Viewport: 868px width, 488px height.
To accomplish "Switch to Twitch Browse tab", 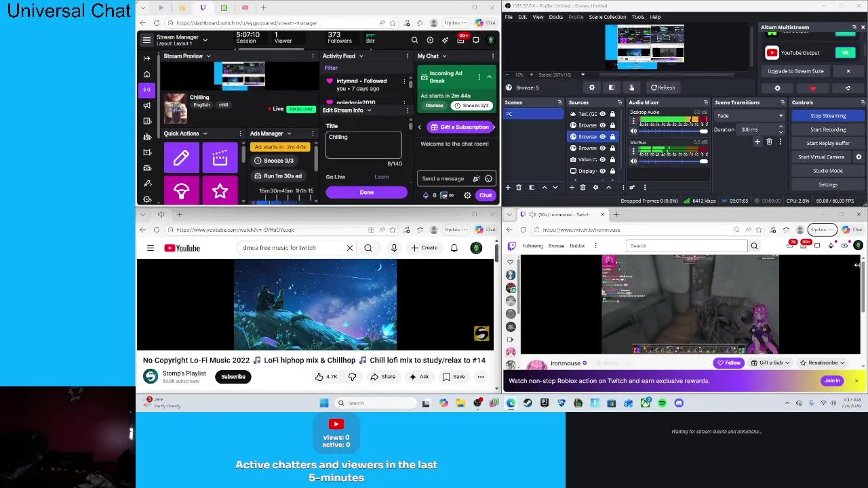I will click(x=556, y=246).
